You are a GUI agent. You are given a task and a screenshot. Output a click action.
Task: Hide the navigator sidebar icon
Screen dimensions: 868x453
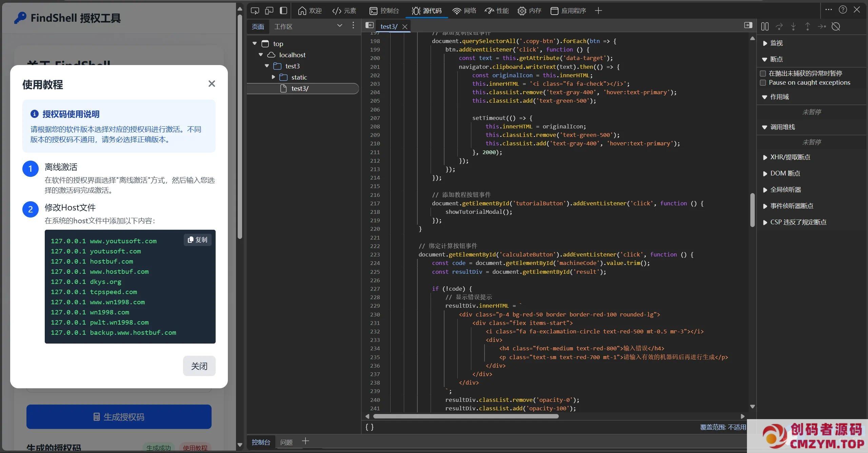point(370,25)
